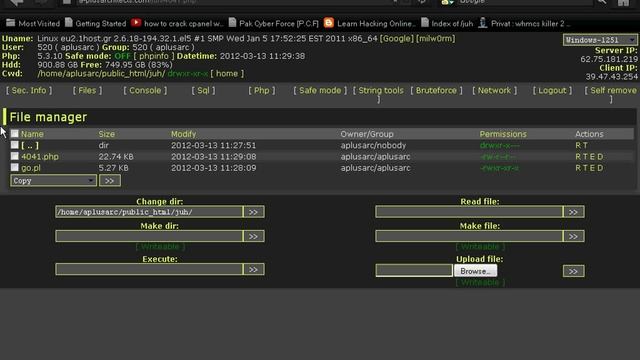The width and height of the screenshot is (640, 360).
Task: Tick the checkbox for the [ .. ] row
Action: [x=15, y=145]
